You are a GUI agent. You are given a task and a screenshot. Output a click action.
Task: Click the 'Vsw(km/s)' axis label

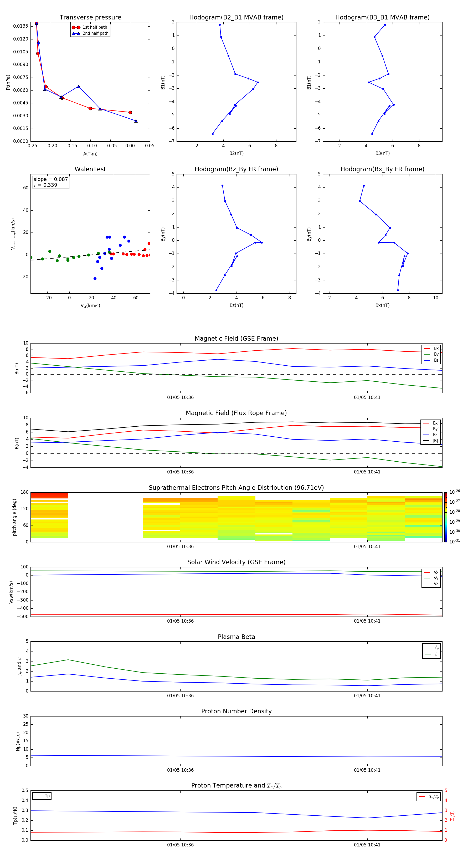point(11,592)
